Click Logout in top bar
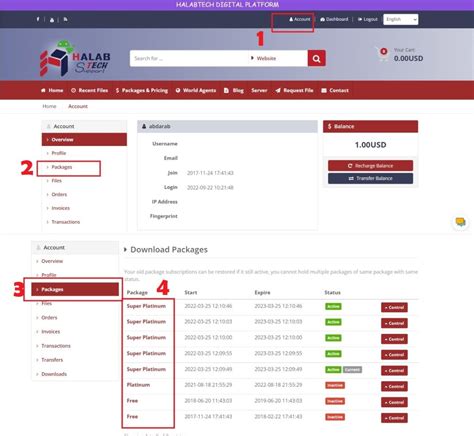This screenshot has width=474, height=436. pyautogui.click(x=368, y=19)
